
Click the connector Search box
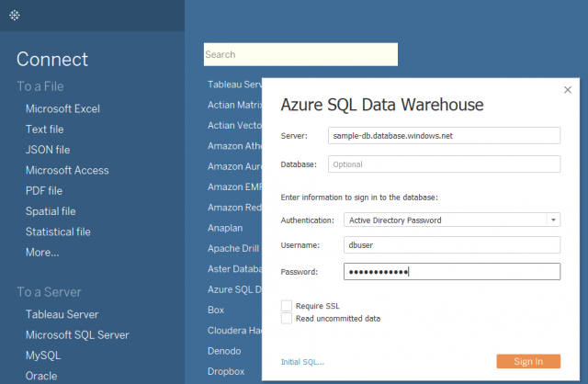pyautogui.click(x=300, y=54)
